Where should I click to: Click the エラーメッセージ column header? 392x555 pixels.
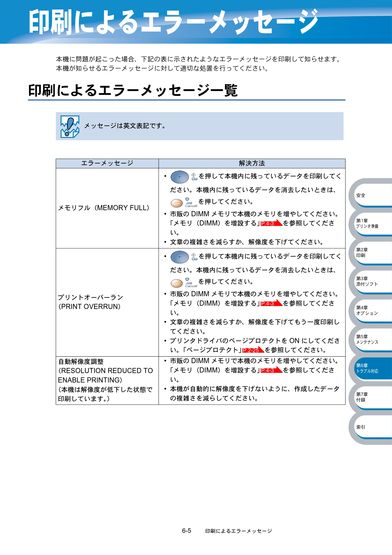107,164
